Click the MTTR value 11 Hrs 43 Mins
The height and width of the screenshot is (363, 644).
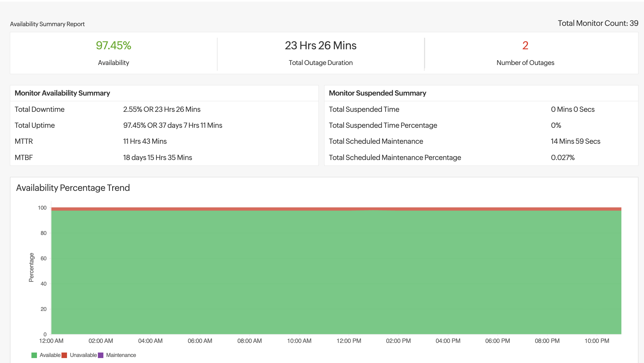coord(145,141)
